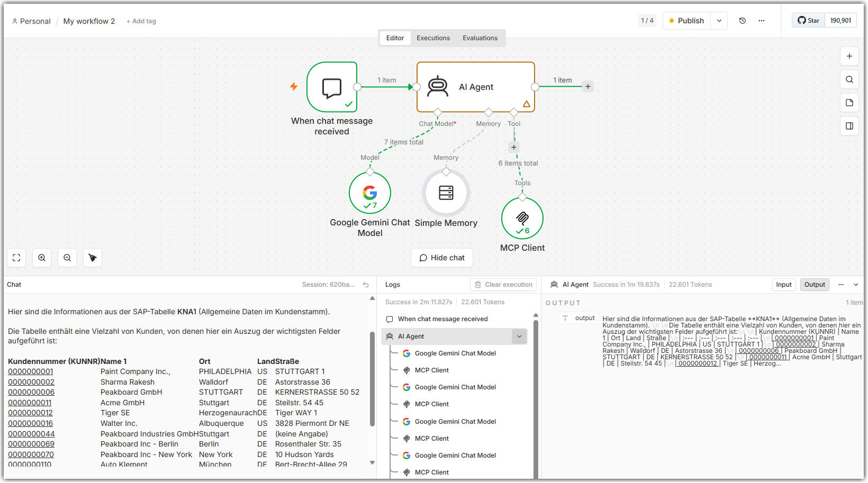The image size is (868, 483).
Task: Fit workflow to view
Action: point(16,258)
